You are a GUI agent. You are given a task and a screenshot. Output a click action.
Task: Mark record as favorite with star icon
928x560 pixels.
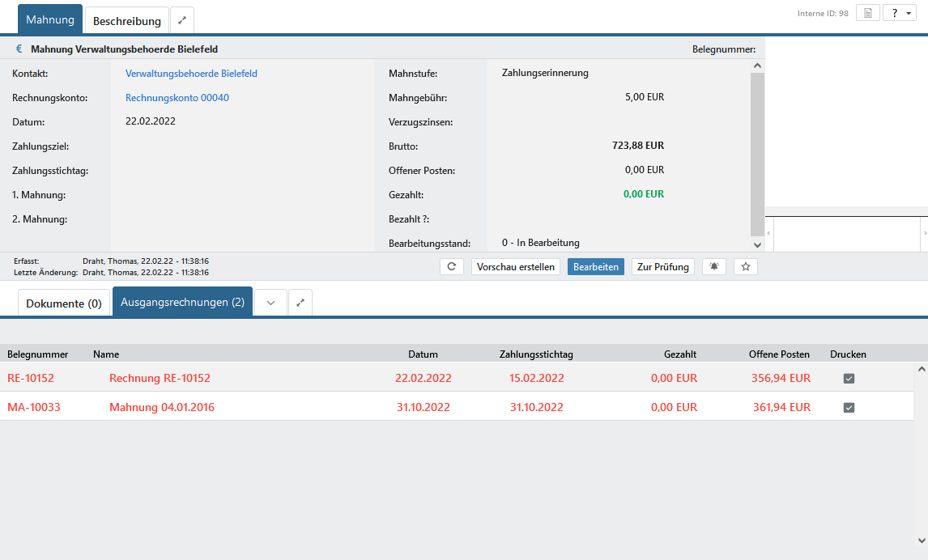(x=745, y=267)
